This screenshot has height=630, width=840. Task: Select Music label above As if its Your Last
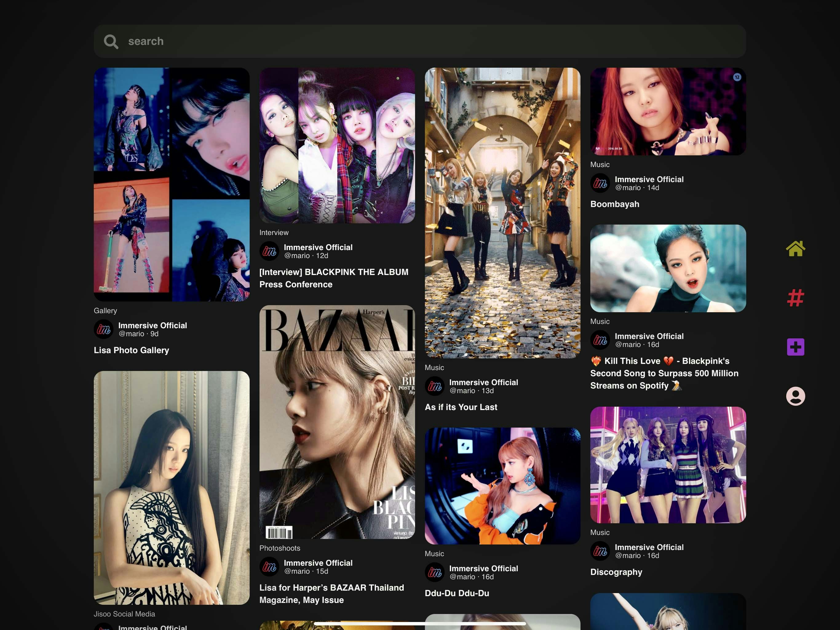pyautogui.click(x=434, y=367)
